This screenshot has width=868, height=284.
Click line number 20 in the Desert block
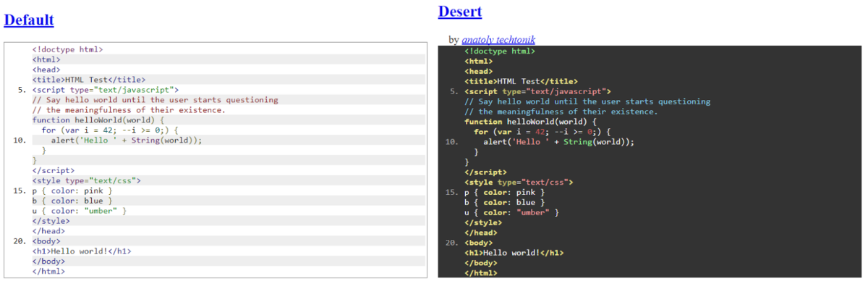[x=452, y=243]
